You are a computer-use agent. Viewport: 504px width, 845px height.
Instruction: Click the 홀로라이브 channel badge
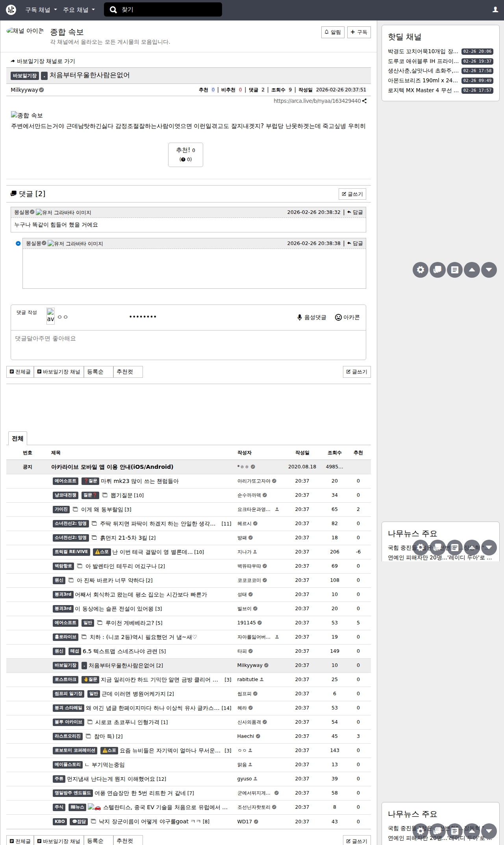coord(65,637)
